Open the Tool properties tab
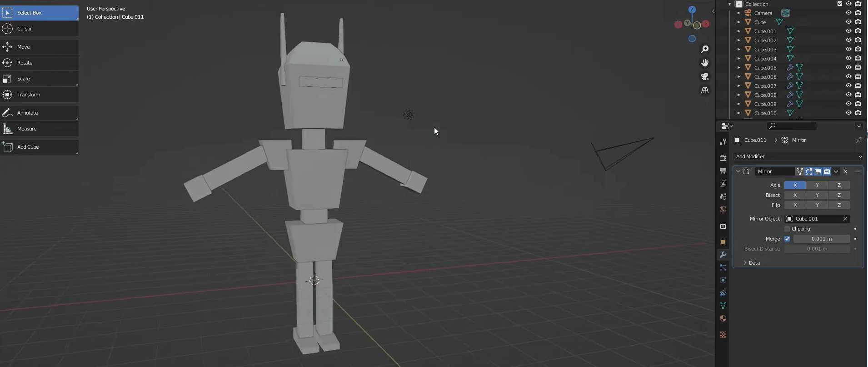This screenshot has height=367, width=868. click(723, 142)
